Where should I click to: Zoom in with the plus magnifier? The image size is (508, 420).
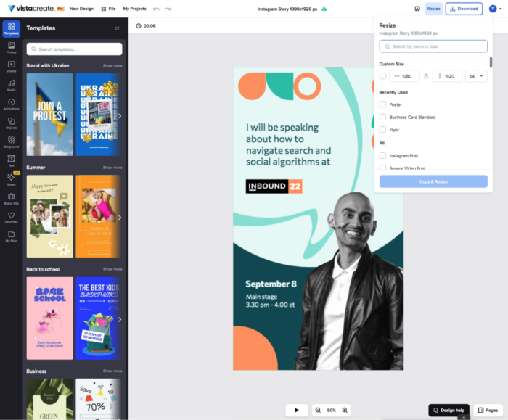tap(345, 411)
